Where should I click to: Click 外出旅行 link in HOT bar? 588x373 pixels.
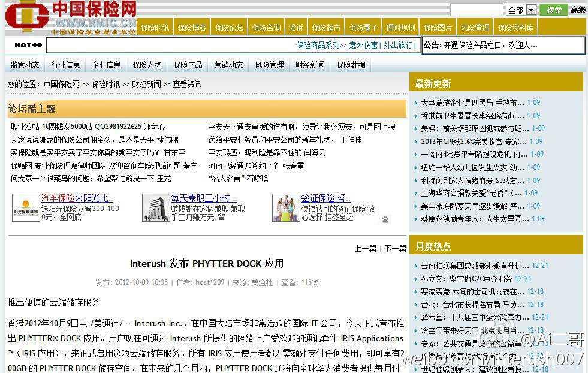point(398,46)
